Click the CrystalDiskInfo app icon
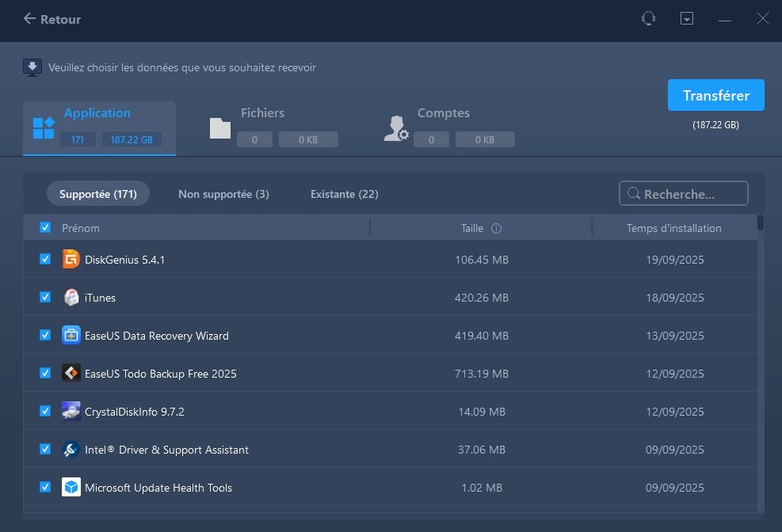This screenshot has width=782, height=532. (x=71, y=412)
